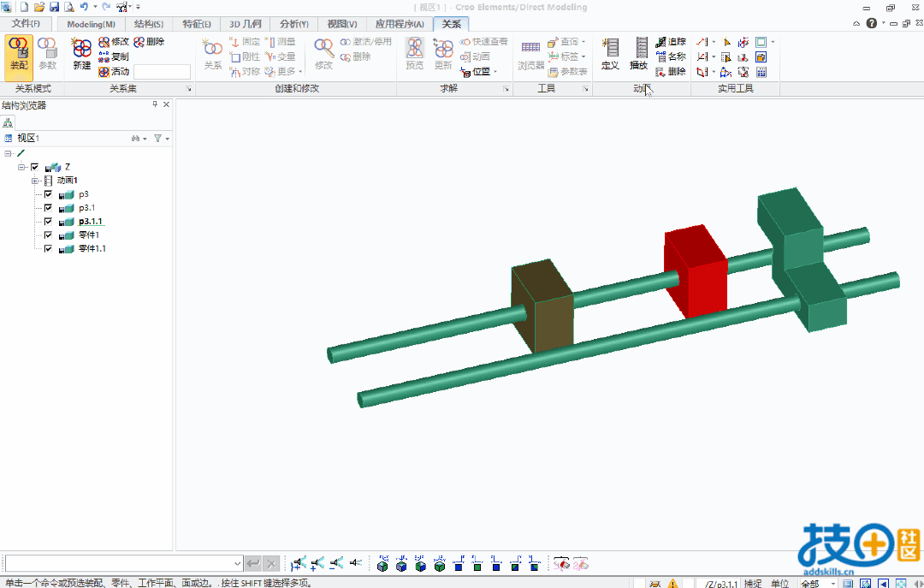Open the command line combo box dropdown
Viewport: 924px width, 588px height.
coord(237,564)
